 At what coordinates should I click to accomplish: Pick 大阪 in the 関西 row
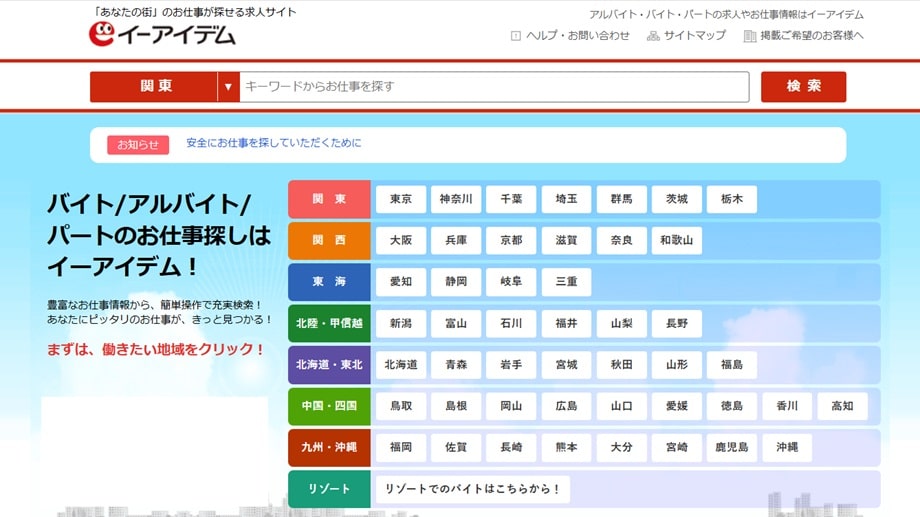pos(401,241)
